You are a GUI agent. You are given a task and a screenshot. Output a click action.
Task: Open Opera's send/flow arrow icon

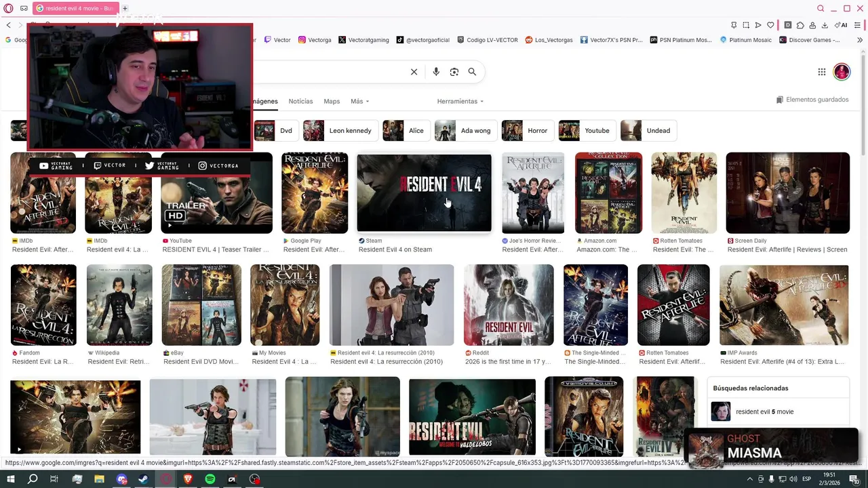pos(758,25)
